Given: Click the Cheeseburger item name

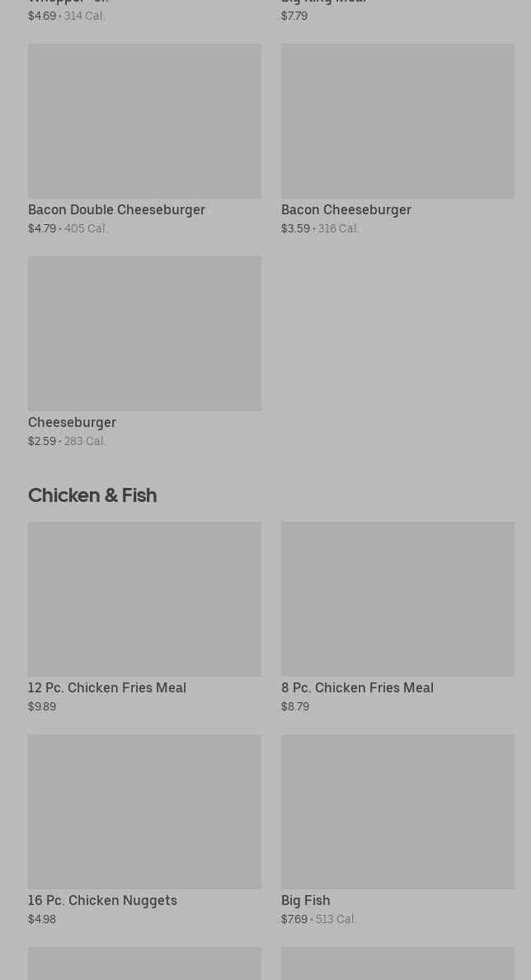Looking at the screenshot, I should 72,422.
